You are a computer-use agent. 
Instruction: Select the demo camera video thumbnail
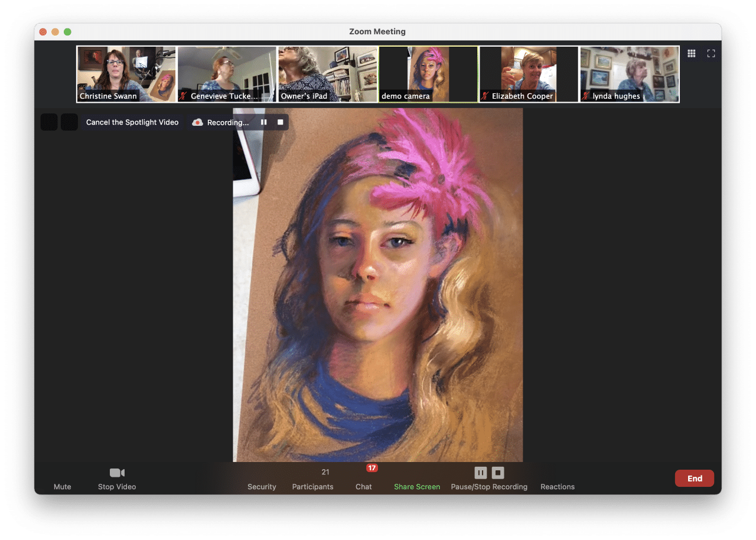pos(428,74)
